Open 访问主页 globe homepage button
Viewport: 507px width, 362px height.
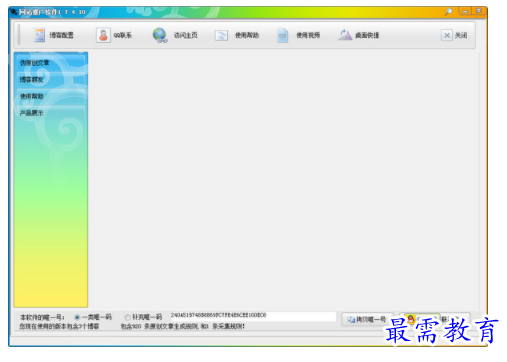coord(175,35)
